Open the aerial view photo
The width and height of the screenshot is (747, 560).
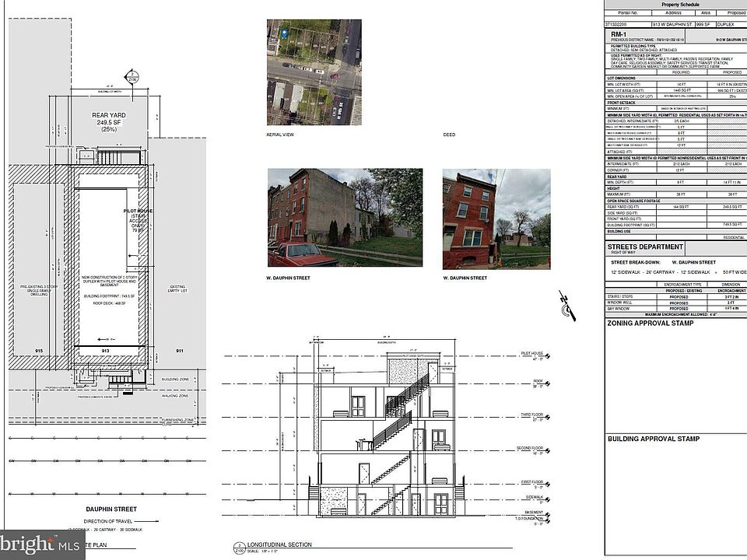314,72
